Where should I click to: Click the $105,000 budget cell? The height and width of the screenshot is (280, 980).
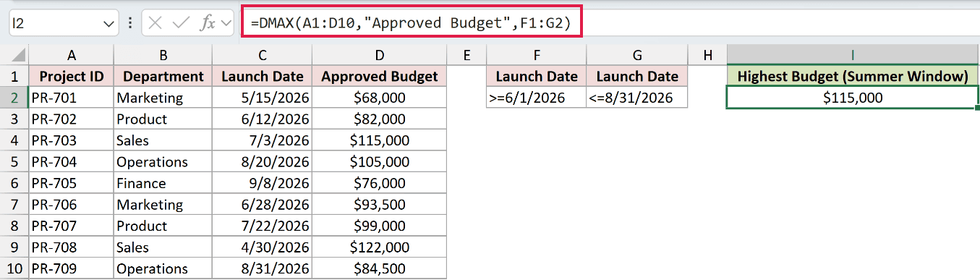pos(380,161)
